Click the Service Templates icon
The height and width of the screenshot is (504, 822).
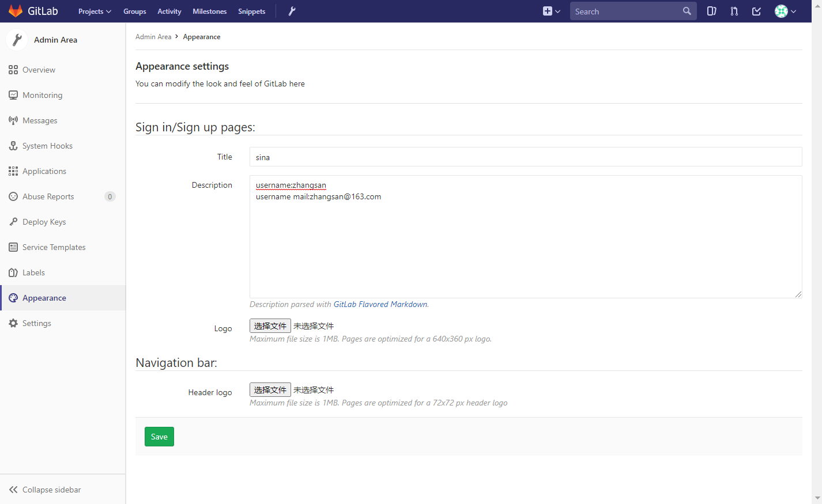click(x=13, y=247)
